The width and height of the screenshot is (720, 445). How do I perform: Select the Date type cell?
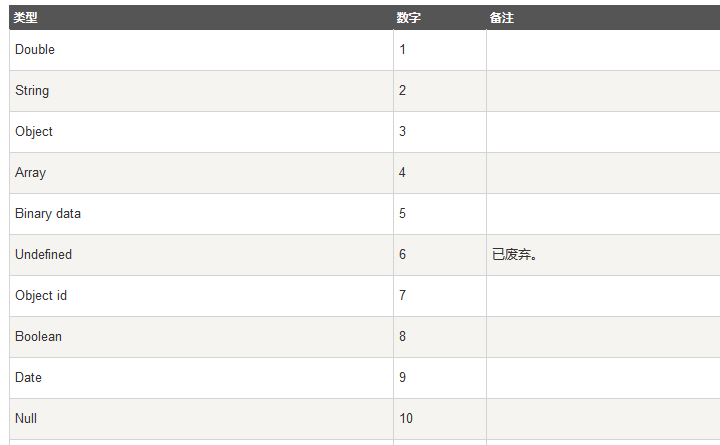coord(201,378)
